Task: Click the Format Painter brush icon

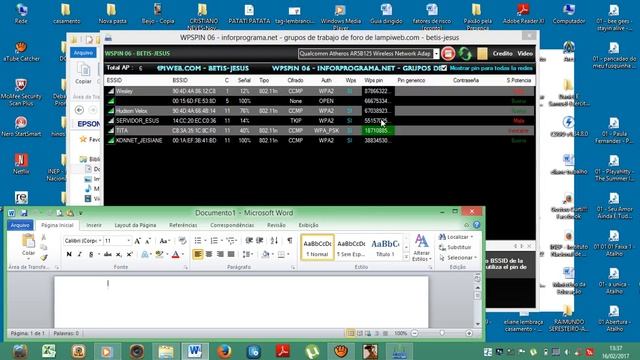Action: 44,258
